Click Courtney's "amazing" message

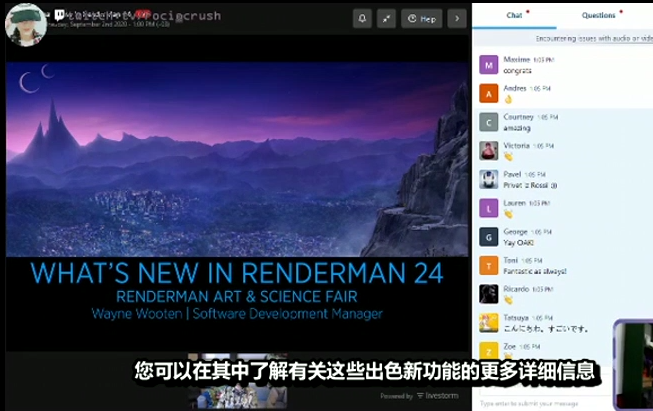517,128
